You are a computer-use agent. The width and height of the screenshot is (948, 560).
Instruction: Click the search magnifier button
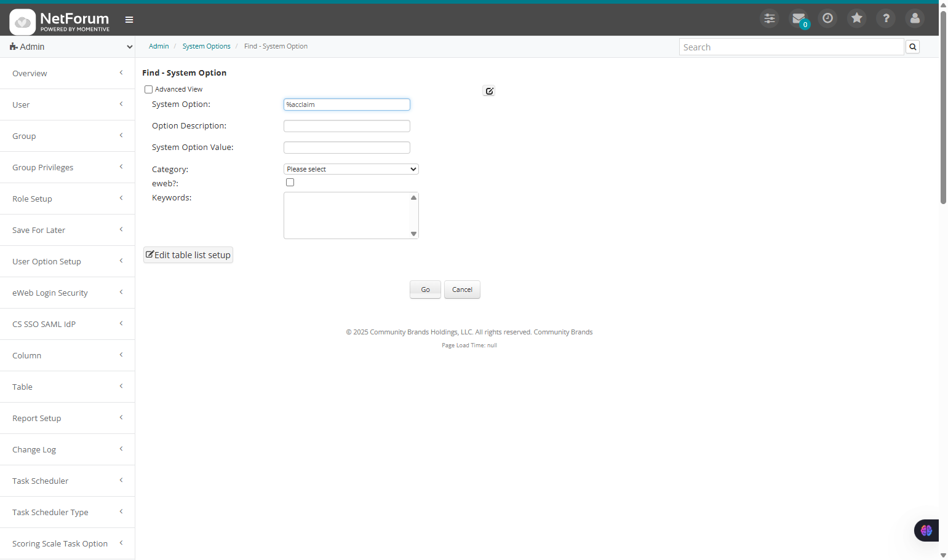click(x=912, y=47)
